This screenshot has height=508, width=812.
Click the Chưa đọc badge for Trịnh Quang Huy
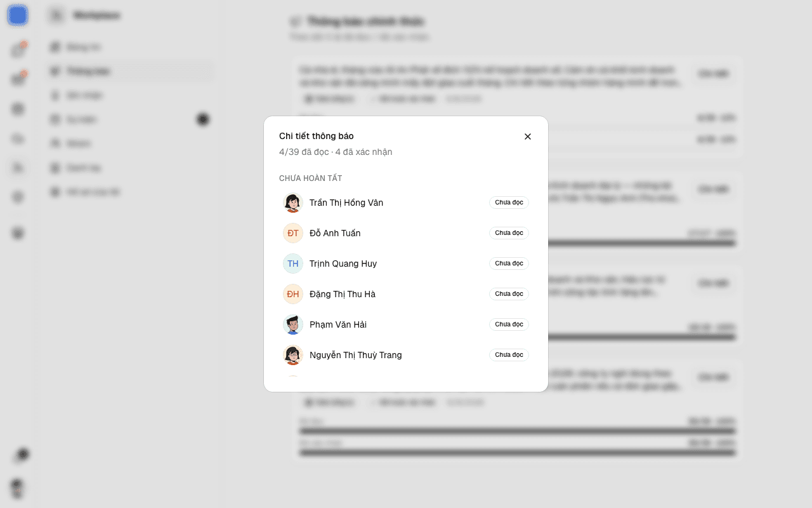click(509, 264)
